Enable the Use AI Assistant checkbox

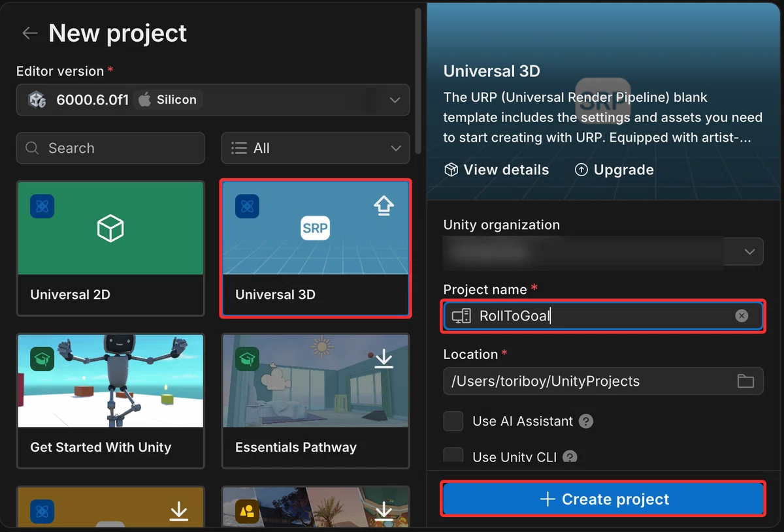pyautogui.click(x=453, y=421)
